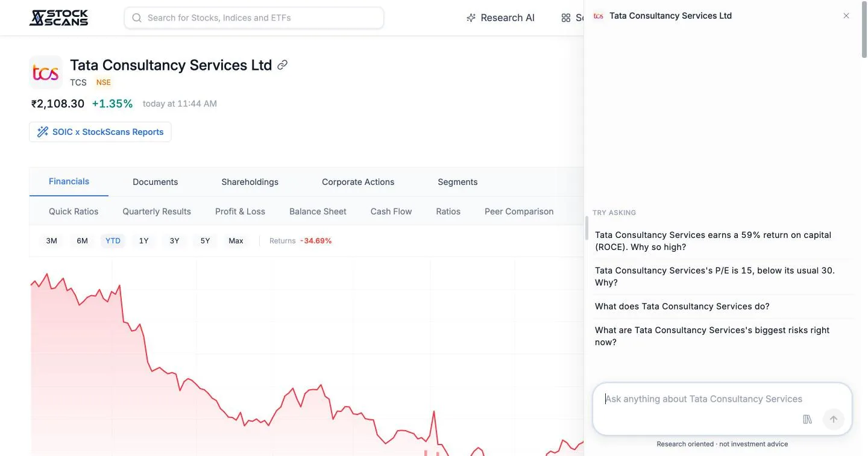Ask why the 59% ROCE is so high
The width and height of the screenshot is (868, 456).
(x=722, y=241)
